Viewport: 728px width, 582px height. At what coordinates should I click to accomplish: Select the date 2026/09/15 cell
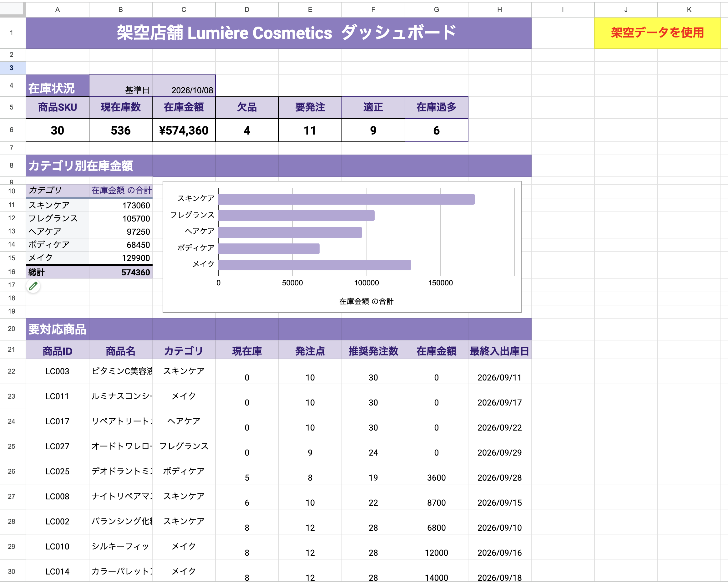point(499,497)
